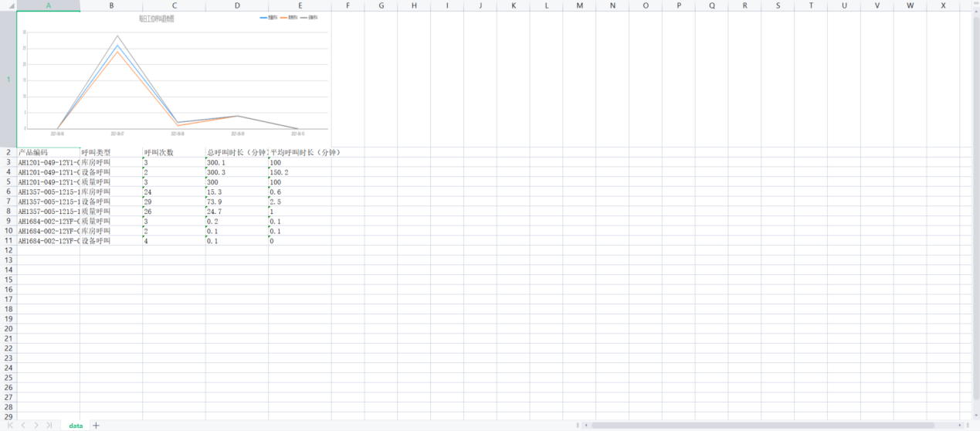
Task: Click the horizontal scrollbar right arrow
Action: [x=958, y=426]
